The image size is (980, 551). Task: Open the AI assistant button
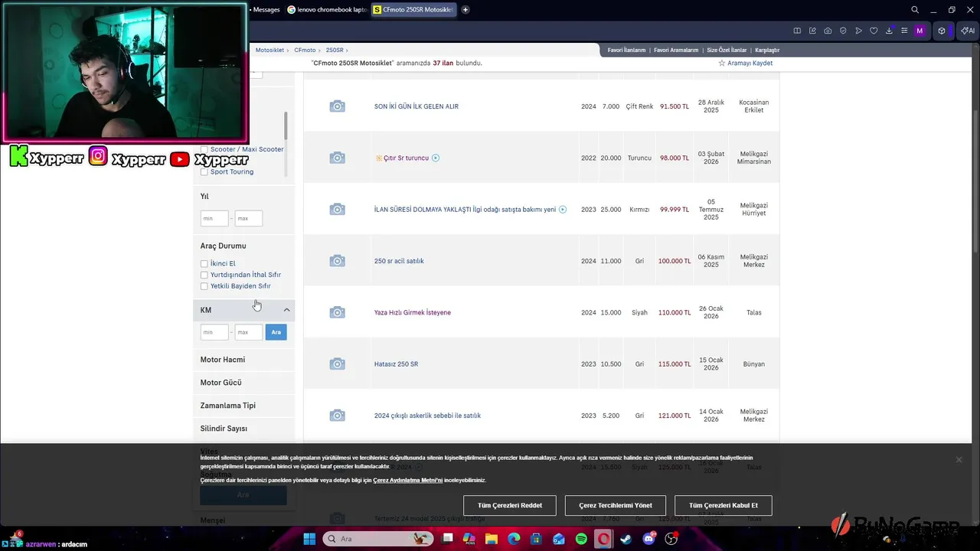[x=968, y=31]
